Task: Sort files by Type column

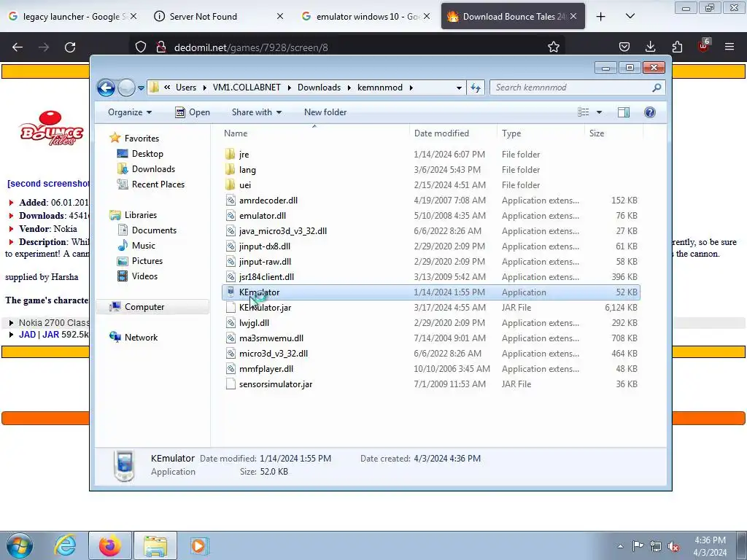Action: 541,133
